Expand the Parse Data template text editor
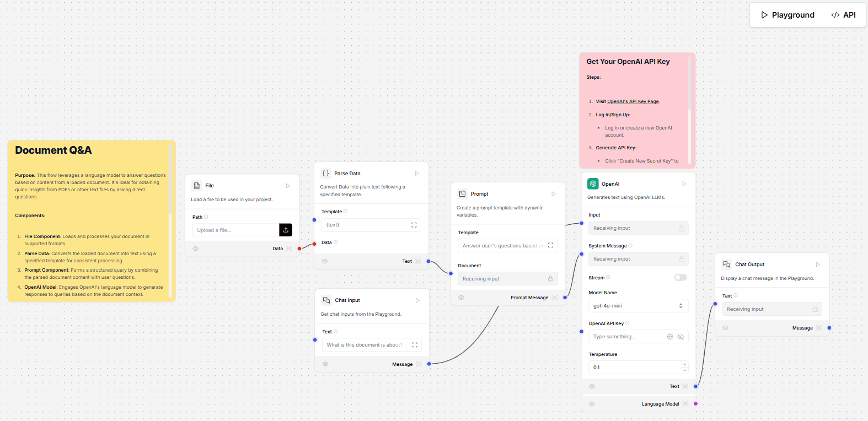The width and height of the screenshot is (868, 421). 414,225
